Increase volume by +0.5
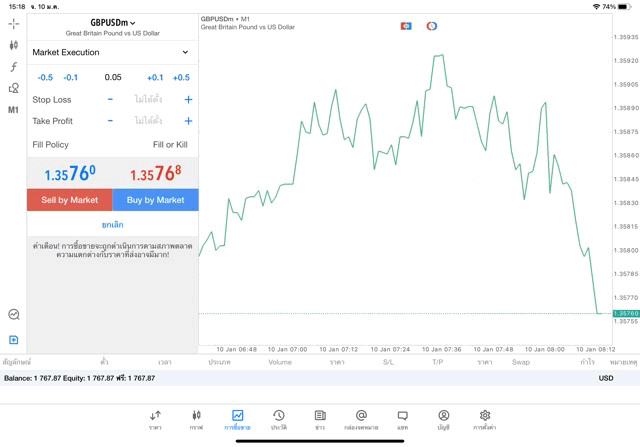 tap(181, 77)
